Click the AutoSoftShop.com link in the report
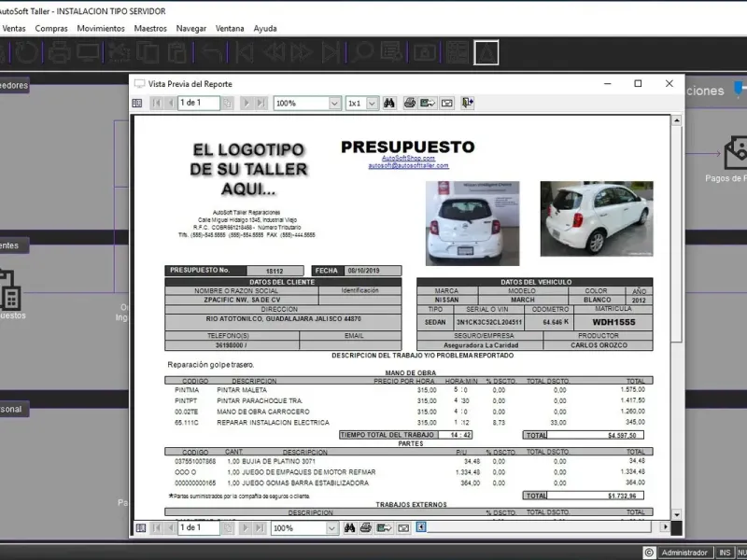Screen dimensions: 747x560 (x=408, y=158)
